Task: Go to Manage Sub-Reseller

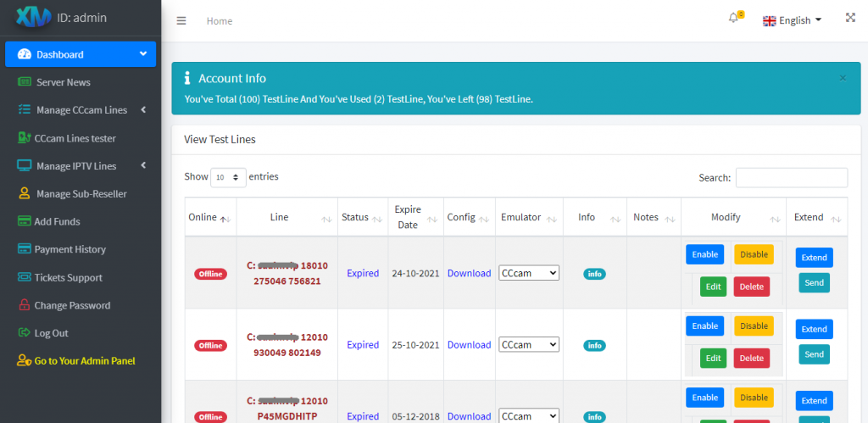Action: click(81, 194)
